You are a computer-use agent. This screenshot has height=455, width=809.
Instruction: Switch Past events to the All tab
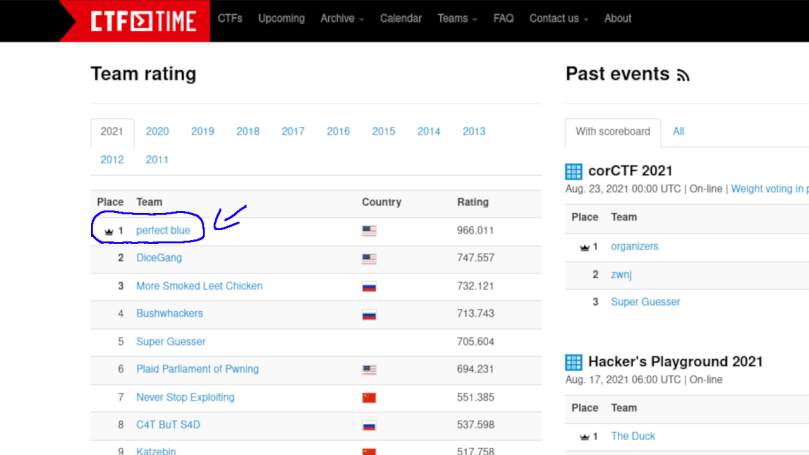tap(678, 131)
